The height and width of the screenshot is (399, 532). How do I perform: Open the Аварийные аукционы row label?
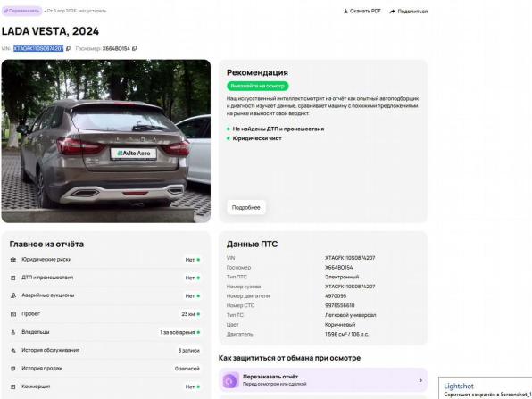coord(48,295)
